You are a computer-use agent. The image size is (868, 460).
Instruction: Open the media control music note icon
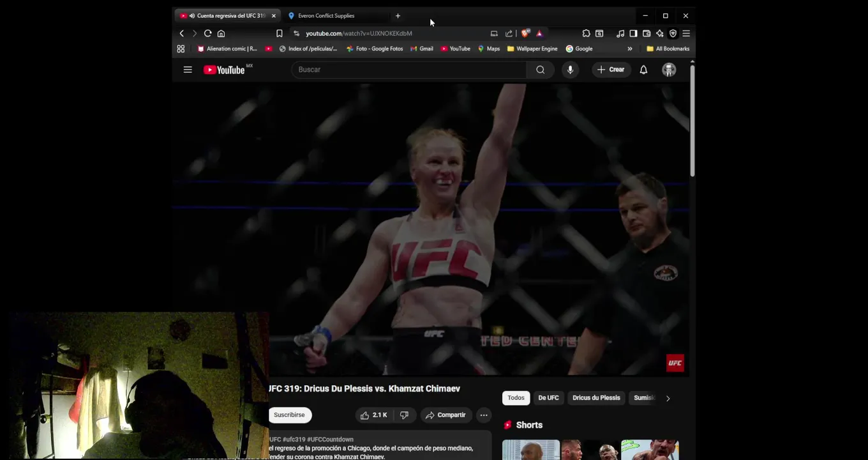coord(620,33)
